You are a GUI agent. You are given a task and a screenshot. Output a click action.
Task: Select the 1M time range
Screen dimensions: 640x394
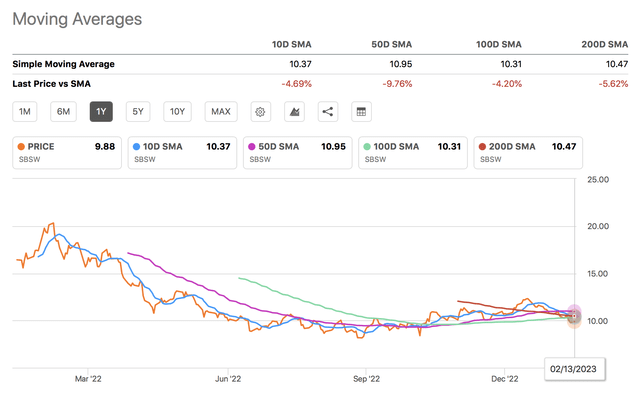tap(25, 112)
